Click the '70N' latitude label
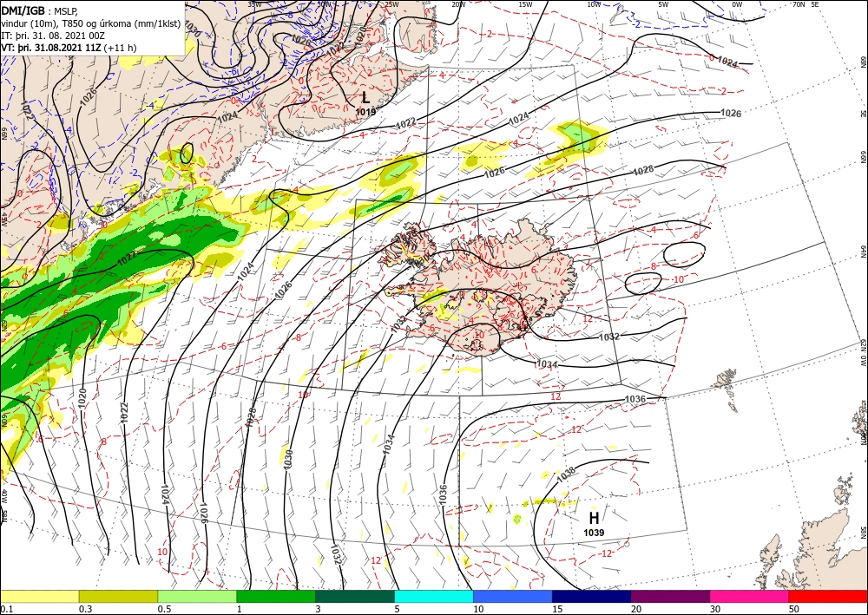This screenshot has width=868, height=615. pos(799,4)
